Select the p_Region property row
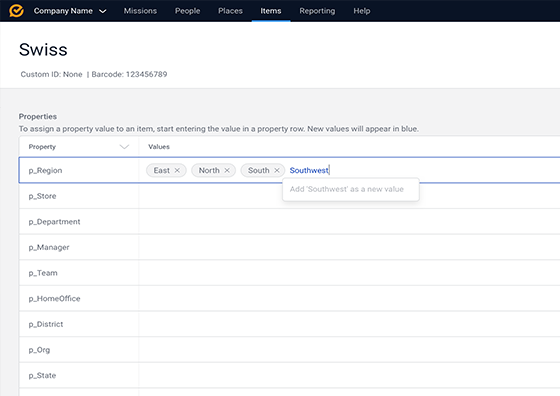The width and height of the screenshot is (560, 396). tap(289, 170)
